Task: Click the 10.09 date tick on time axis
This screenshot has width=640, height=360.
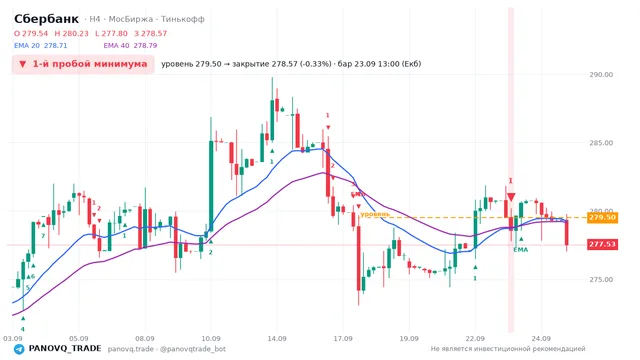Action: click(x=211, y=339)
